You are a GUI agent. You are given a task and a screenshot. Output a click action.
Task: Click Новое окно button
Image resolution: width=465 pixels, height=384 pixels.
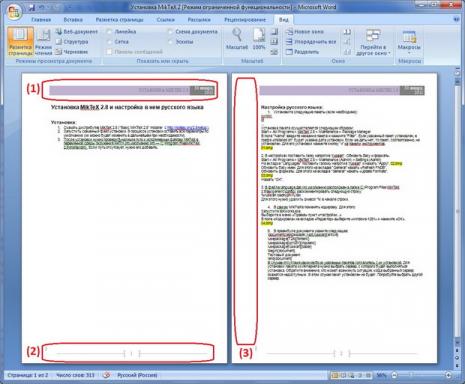pos(305,32)
